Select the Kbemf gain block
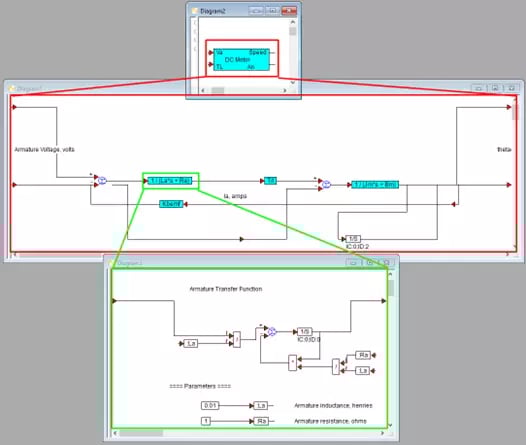 tap(171, 204)
